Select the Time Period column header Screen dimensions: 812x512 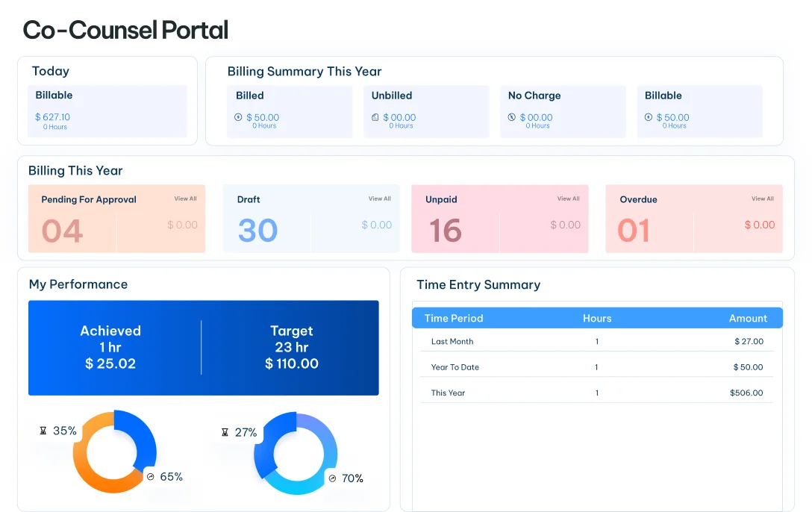pos(454,319)
